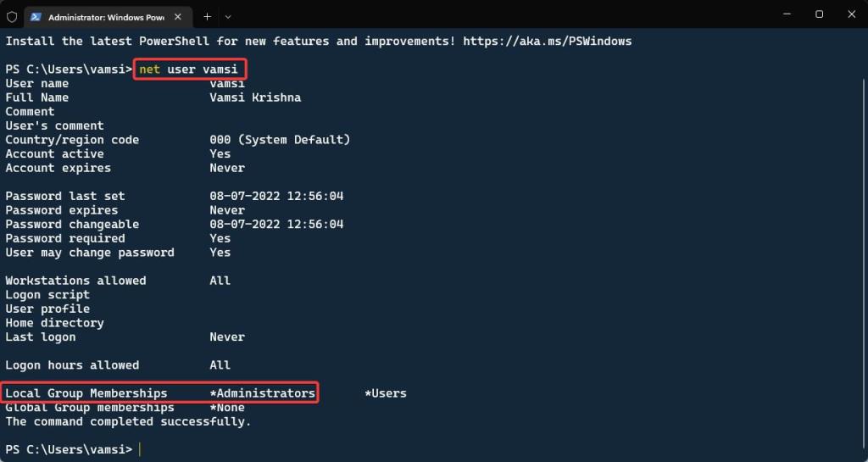Open a new tab with the plus icon
Viewport: 868px width, 462px height.
point(207,17)
